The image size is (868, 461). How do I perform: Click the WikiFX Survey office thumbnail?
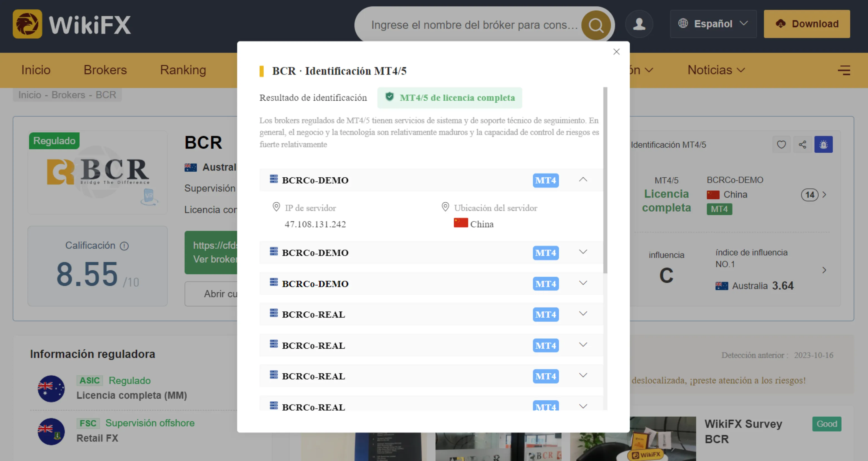(633, 438)
